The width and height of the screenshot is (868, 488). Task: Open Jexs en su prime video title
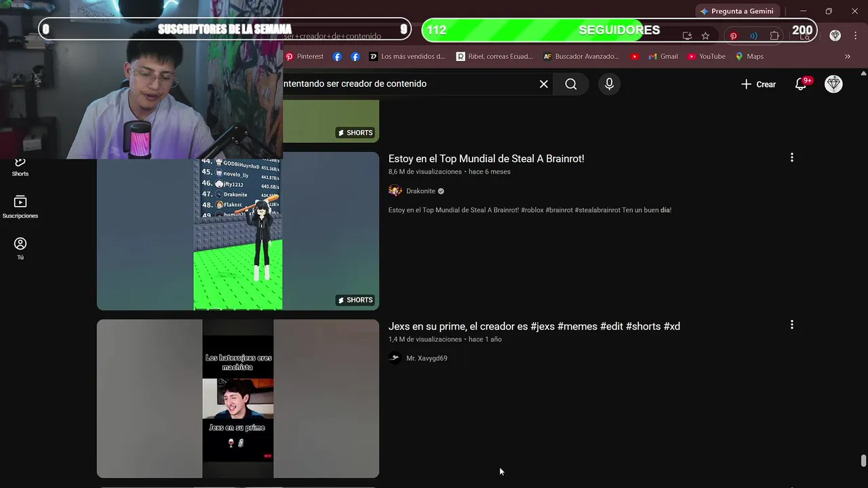(x=534, y=326)
